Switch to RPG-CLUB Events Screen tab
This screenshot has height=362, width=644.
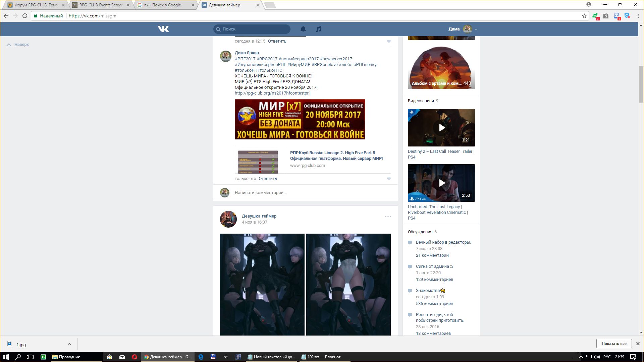101,5
